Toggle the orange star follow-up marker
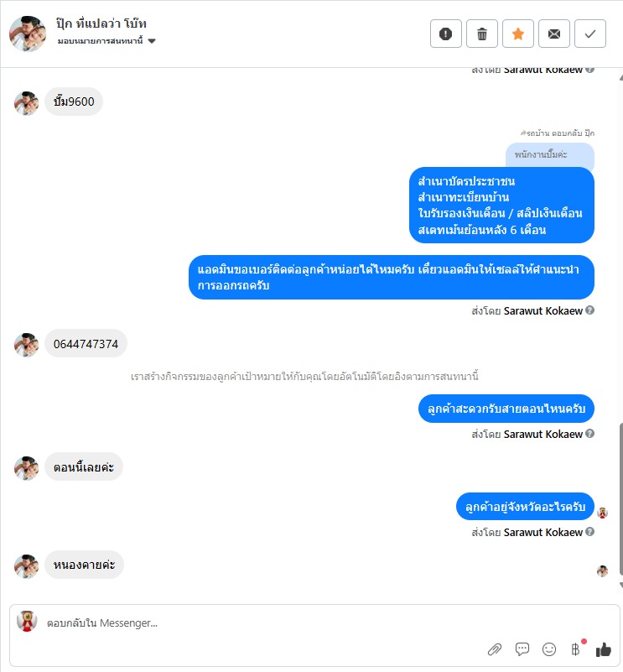The width and height of the screenshot is (623, 672). point(517,34)
